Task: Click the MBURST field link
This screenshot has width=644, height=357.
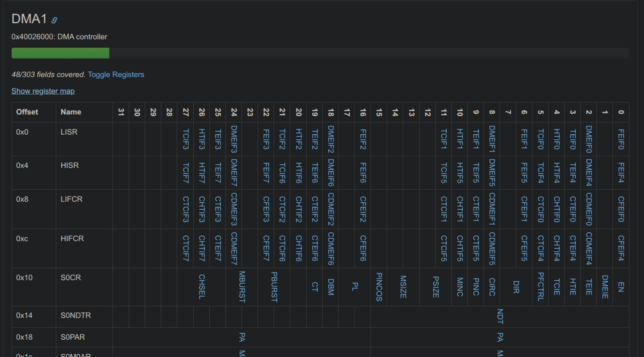Action: (242, 287)
